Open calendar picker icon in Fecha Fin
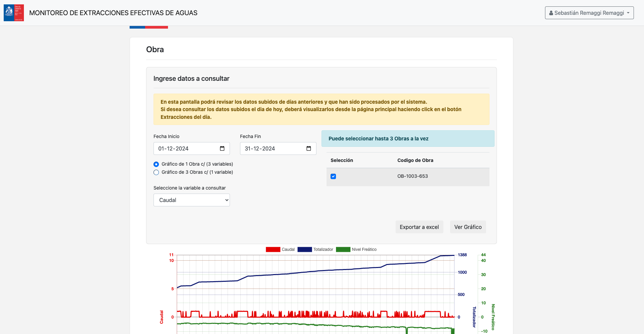The width and height of the screenshot is (644, 334). [x=309, y=148]
